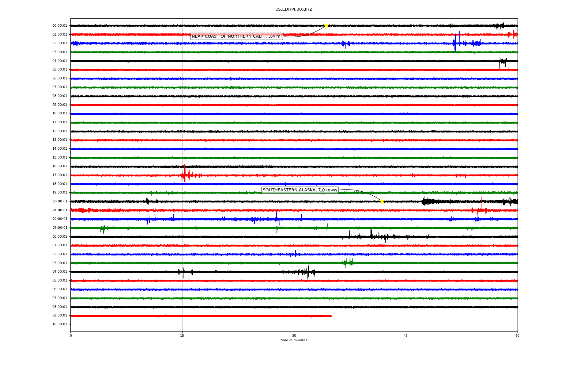Click the end of the last red 09:00:01 trace
Viewport: 588px width, 368px height.
[331, 316]
